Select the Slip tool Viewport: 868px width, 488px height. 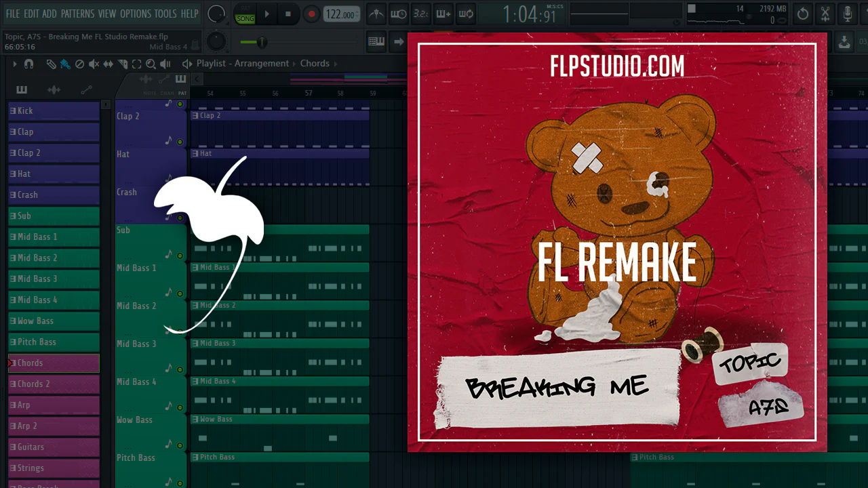[x=108, y=64]
